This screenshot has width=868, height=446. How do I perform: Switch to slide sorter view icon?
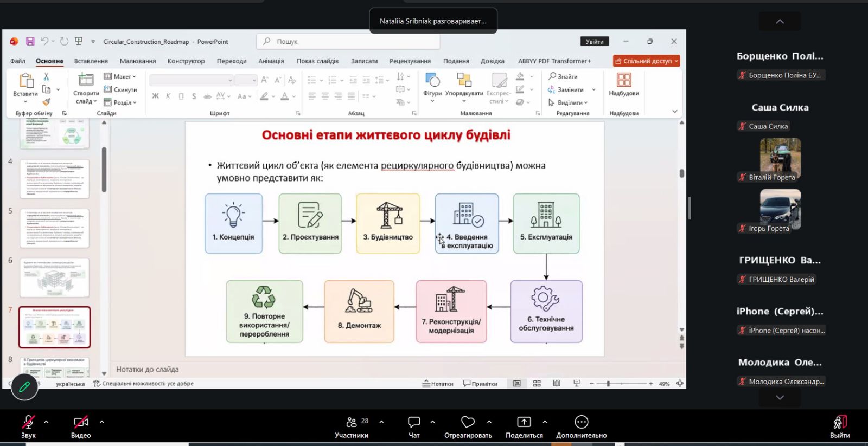pyautogui.click(x=537, y=383)
